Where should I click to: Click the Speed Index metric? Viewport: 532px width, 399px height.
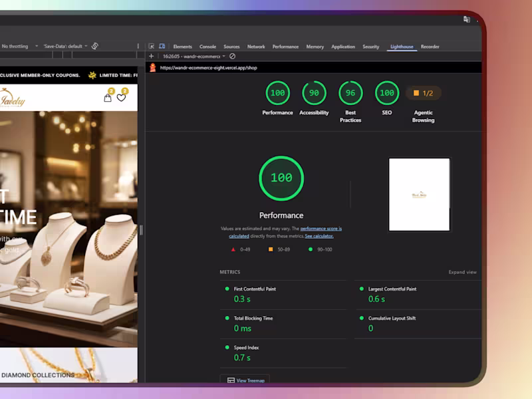point(283,353)
